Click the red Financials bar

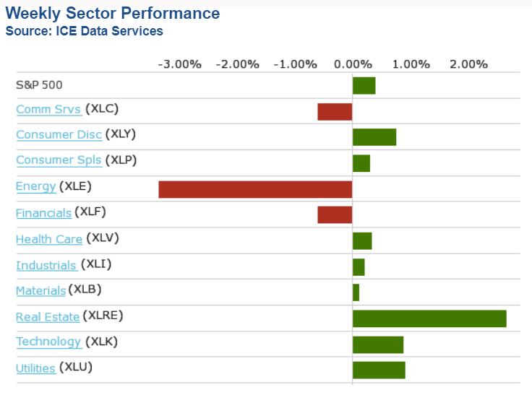[335, 214]
